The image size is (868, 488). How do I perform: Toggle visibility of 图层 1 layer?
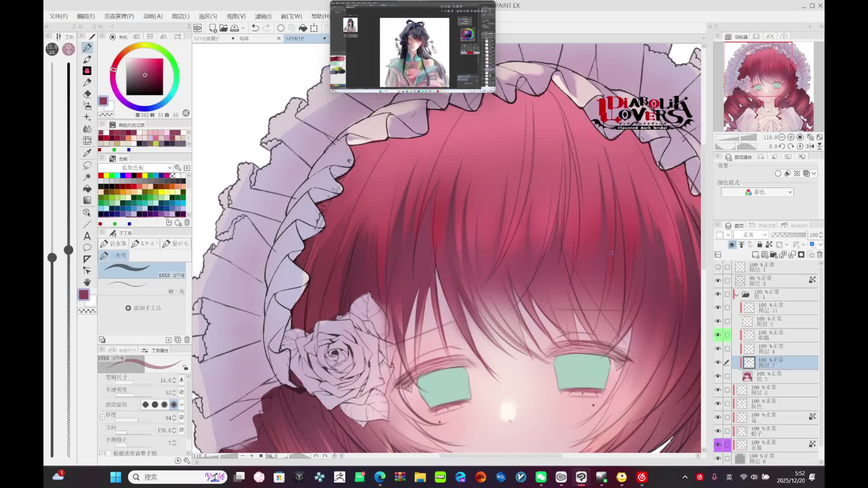pyautogui.click(x=718, y=267)
